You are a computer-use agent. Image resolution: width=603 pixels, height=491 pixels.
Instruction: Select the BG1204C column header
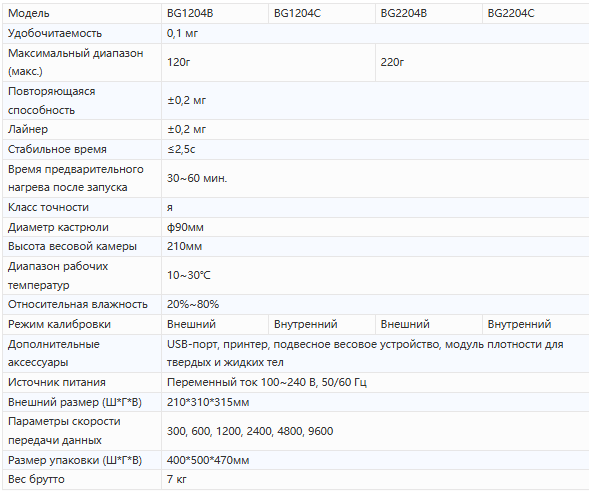click(296, 14)
